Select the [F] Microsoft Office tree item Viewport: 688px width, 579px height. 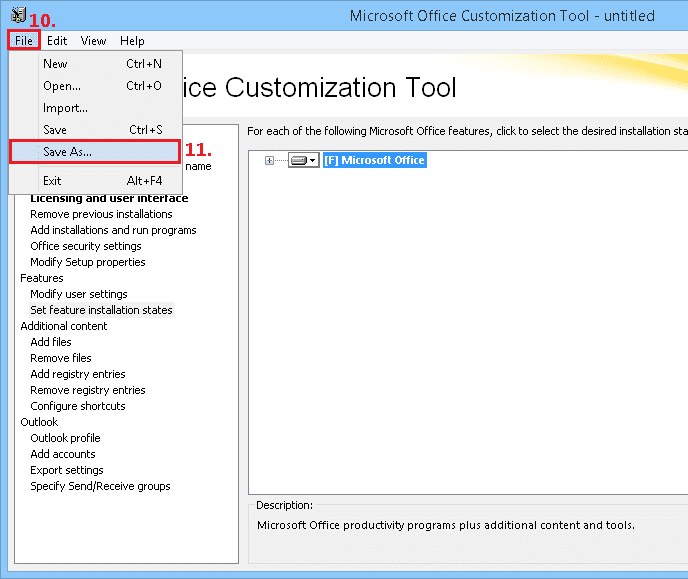(375, 160)
